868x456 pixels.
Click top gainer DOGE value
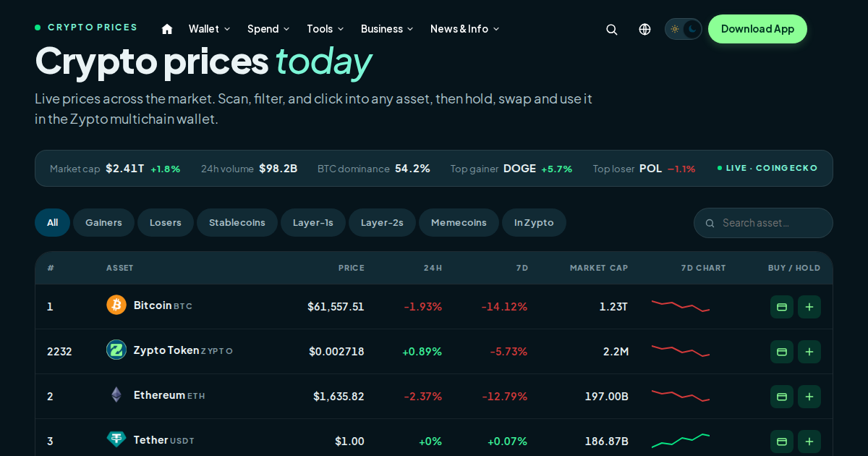click(x=519, y=169)
